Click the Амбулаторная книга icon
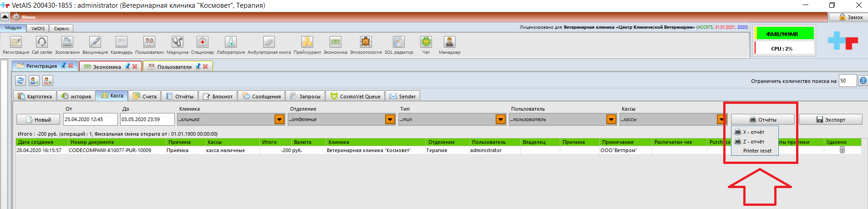 click(269, 43)
